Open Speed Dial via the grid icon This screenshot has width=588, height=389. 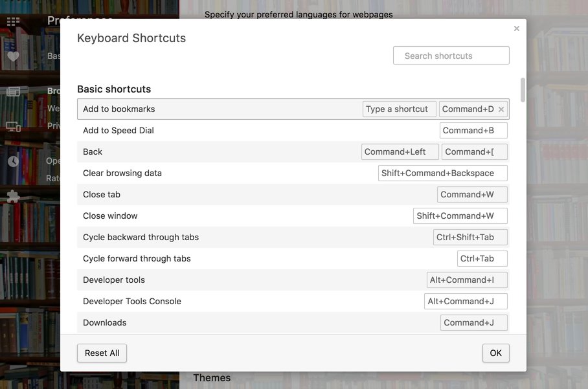(x=13, y=21)
